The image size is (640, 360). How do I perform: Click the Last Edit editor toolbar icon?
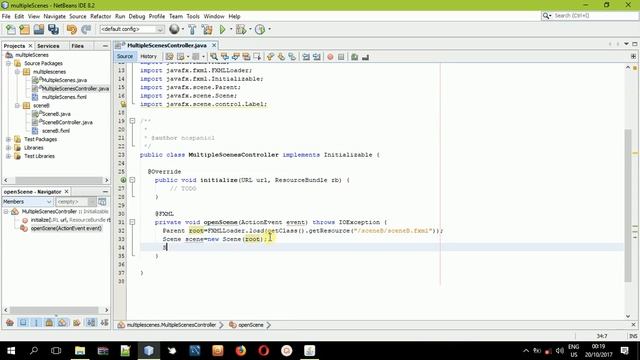coord(169,57)
